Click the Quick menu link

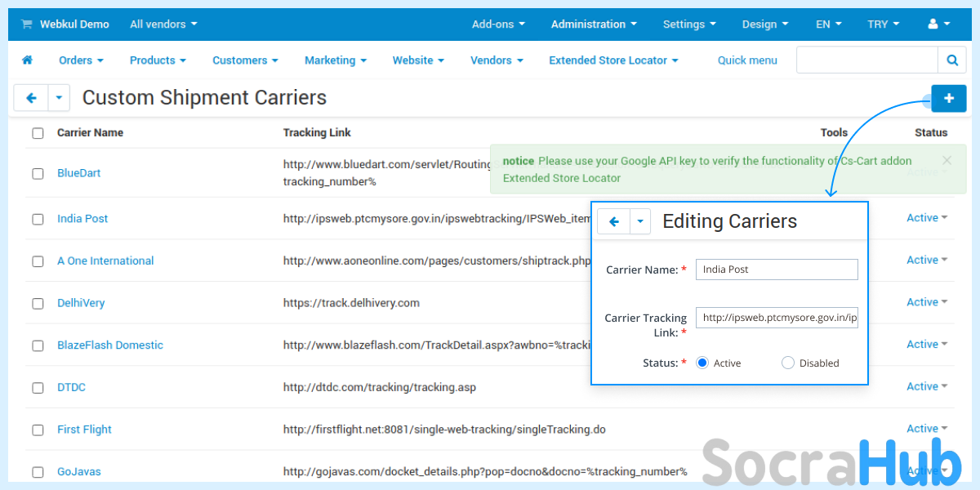(747, 60)
